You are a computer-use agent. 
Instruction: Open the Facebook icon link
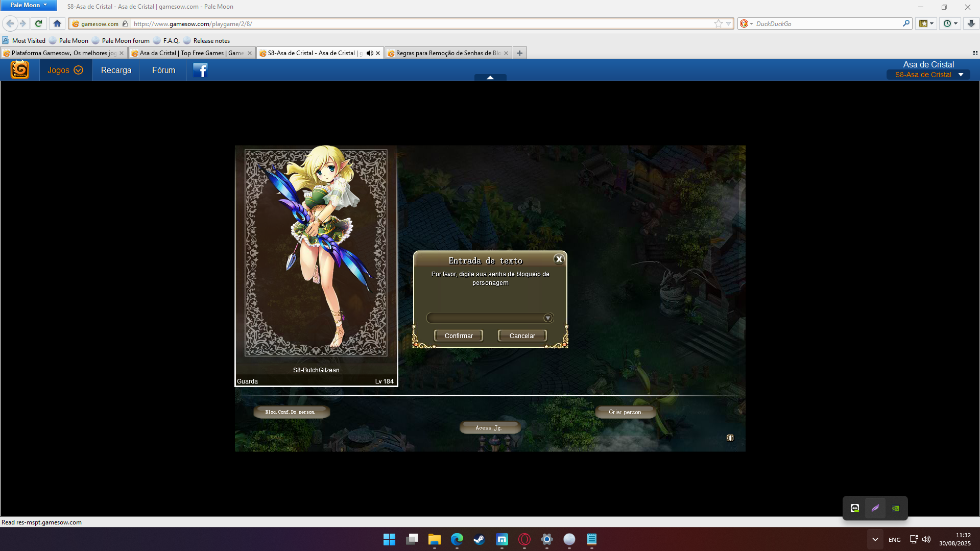[200, 70]
